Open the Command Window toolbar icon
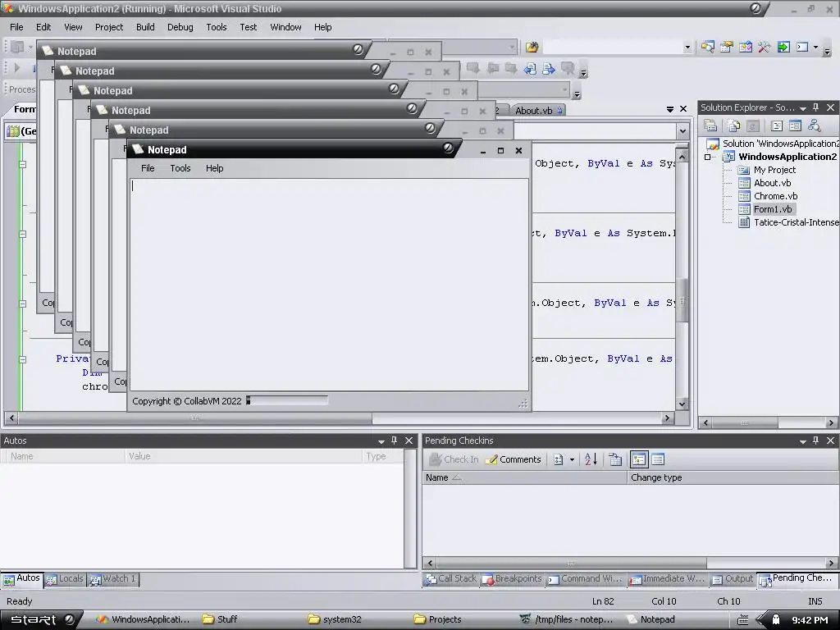 tap(802, 47)
